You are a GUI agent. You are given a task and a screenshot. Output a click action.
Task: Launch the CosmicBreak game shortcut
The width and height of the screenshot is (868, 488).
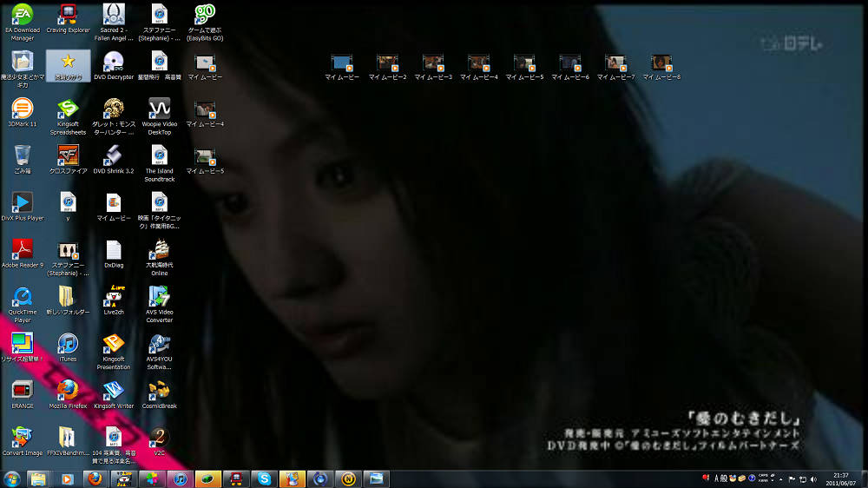coord(160,394)
